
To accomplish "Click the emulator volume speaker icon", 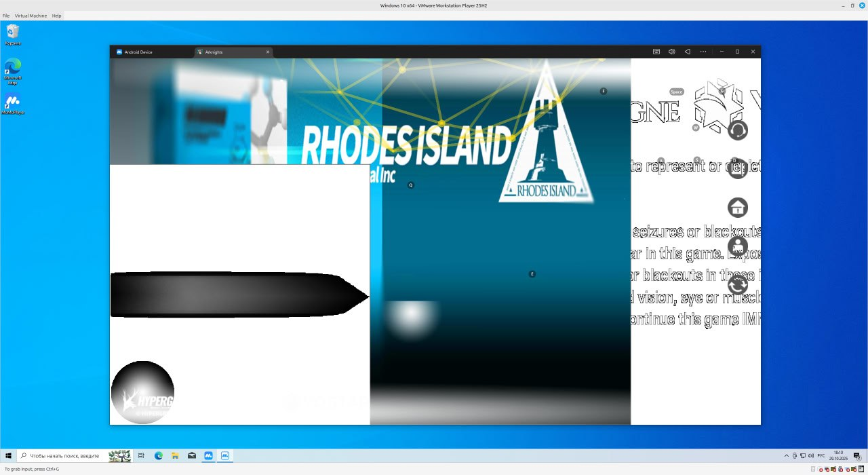I will click(x=672, y=52).
